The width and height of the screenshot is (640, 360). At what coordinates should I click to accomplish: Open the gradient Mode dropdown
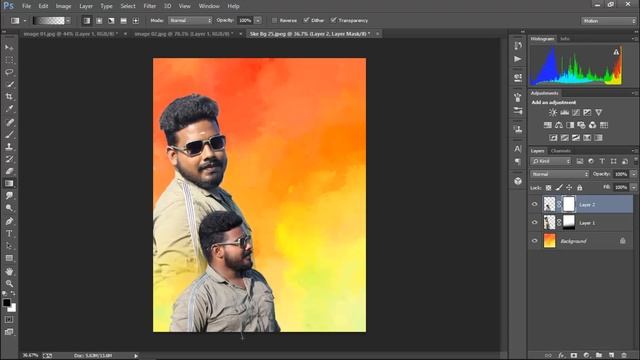[x=190, y=20]
